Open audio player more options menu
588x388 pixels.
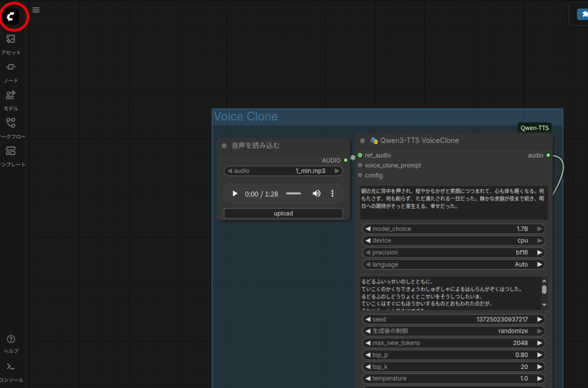pos(332,194)
